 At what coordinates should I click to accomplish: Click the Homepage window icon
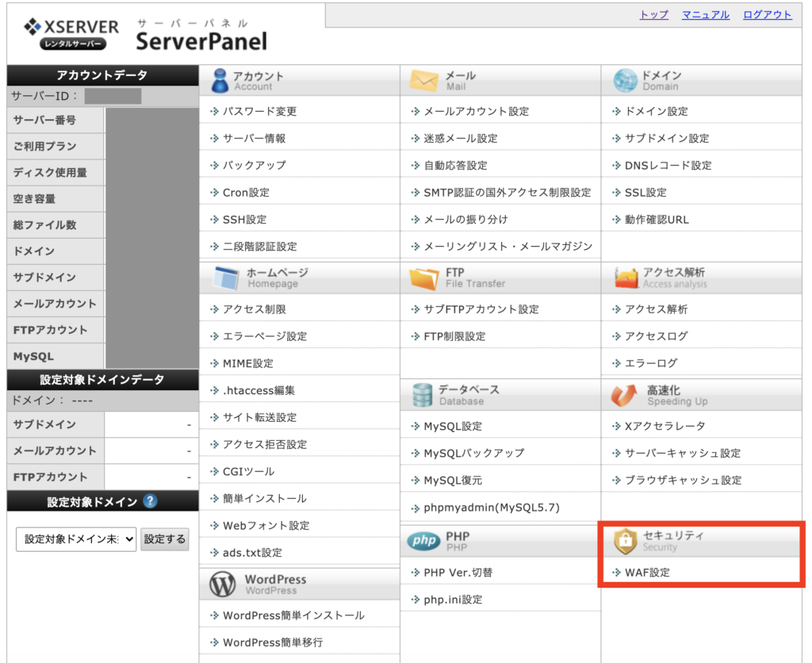[x=226, y=278]
